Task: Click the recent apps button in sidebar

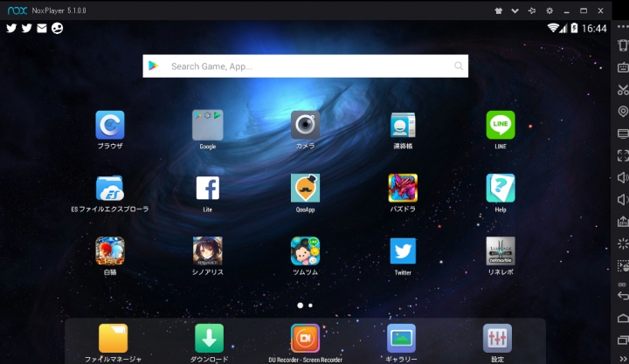Action: pos(623,340)
